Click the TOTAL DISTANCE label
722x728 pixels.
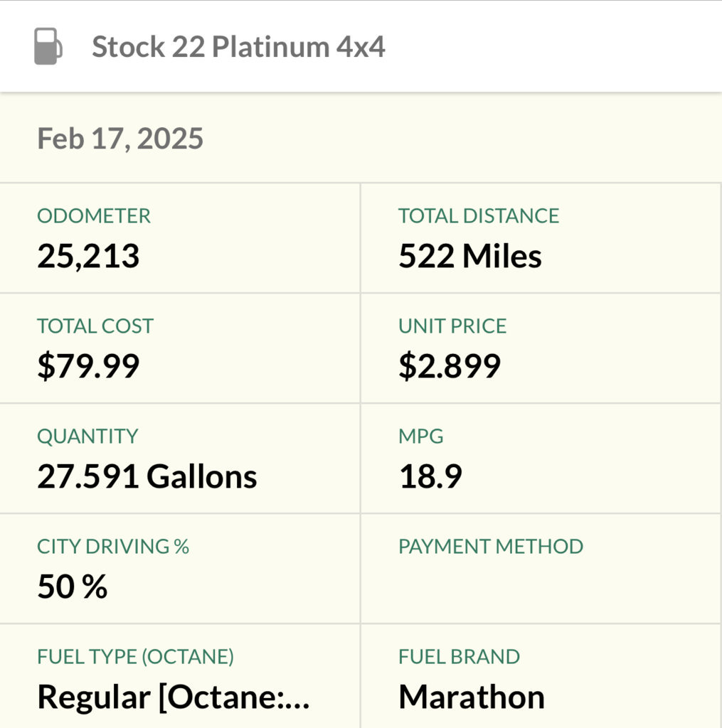[x=479, y=216]
